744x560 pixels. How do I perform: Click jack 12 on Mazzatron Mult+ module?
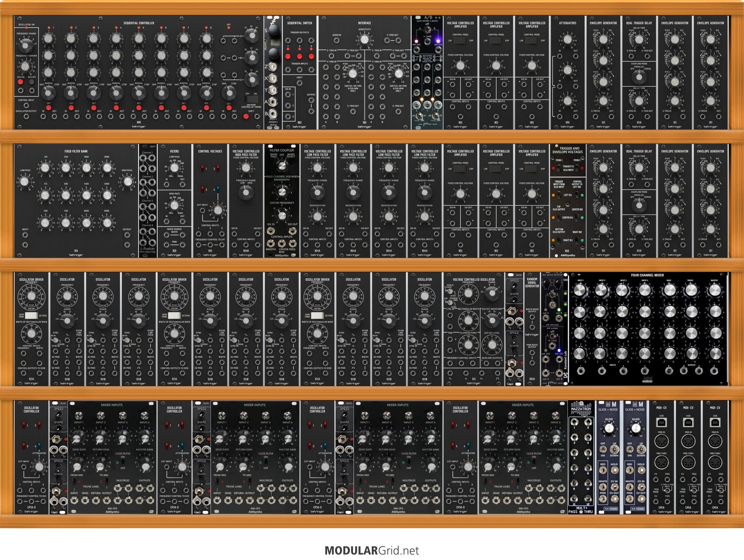tap(588, 497)
